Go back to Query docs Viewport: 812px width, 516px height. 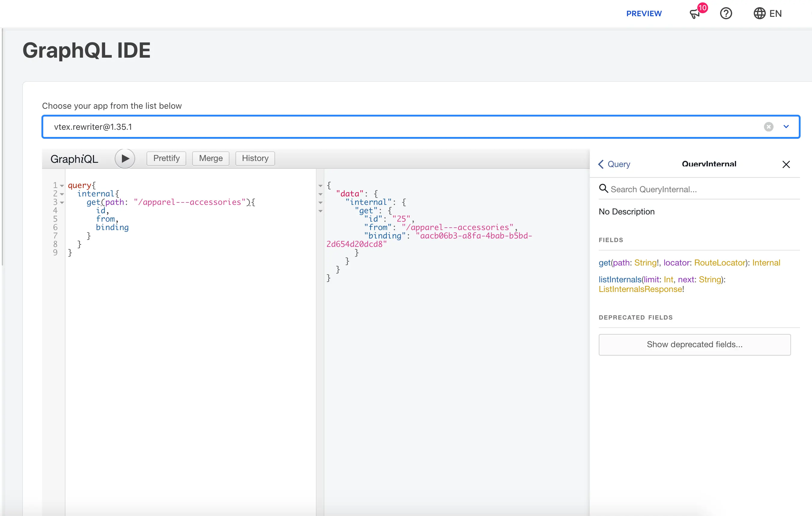point(614,164)
